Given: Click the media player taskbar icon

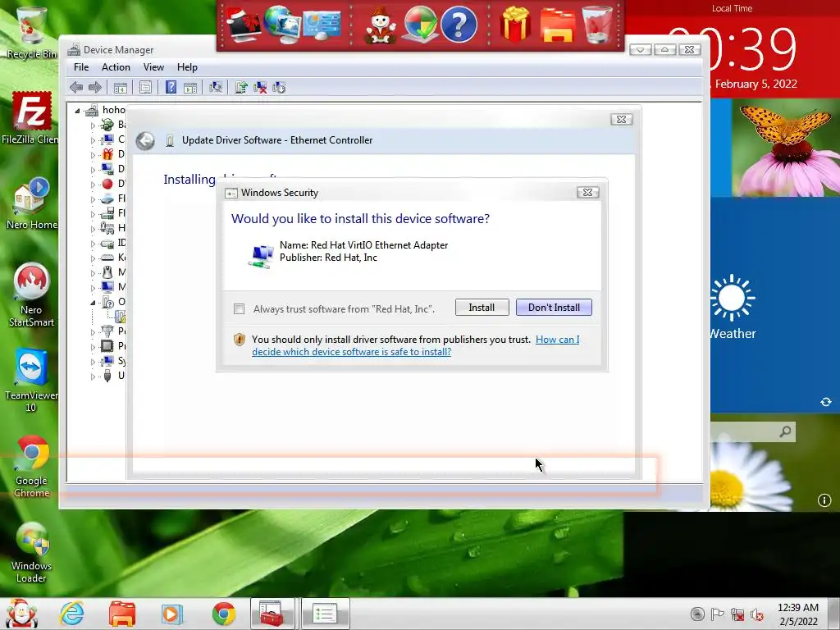Looking at the screenshot, I should tap(172, 614).
